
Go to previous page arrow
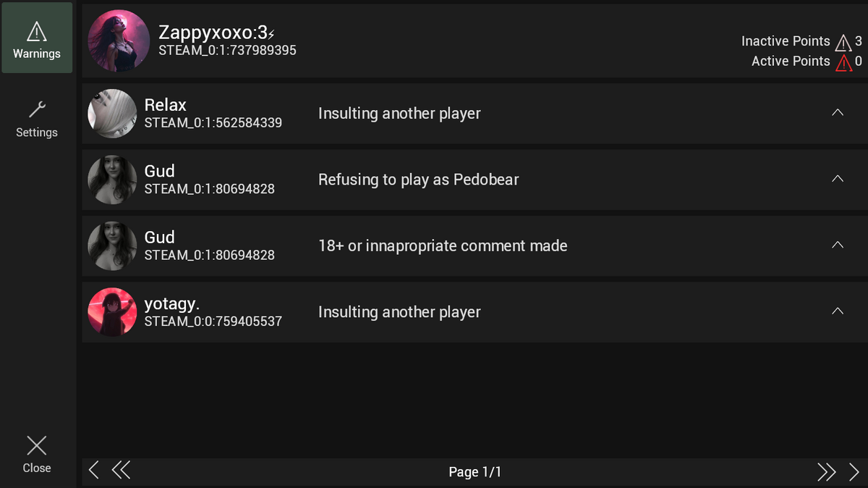[93, 471]
